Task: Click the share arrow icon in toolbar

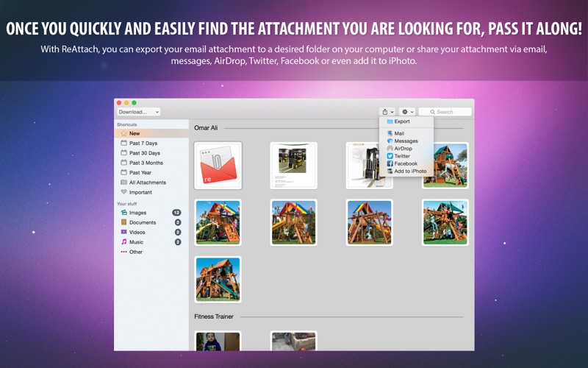Action: pyautogui.click(x=384, y=112)
